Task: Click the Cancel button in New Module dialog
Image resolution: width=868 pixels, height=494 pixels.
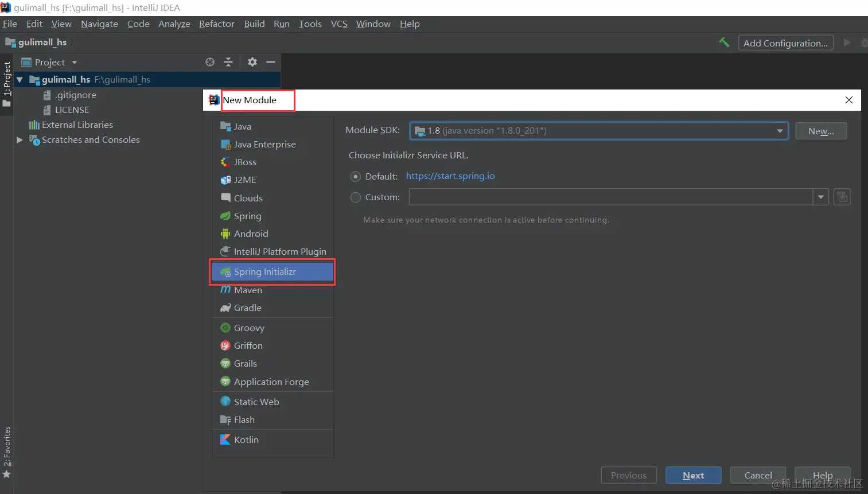Action: (758, 475)
